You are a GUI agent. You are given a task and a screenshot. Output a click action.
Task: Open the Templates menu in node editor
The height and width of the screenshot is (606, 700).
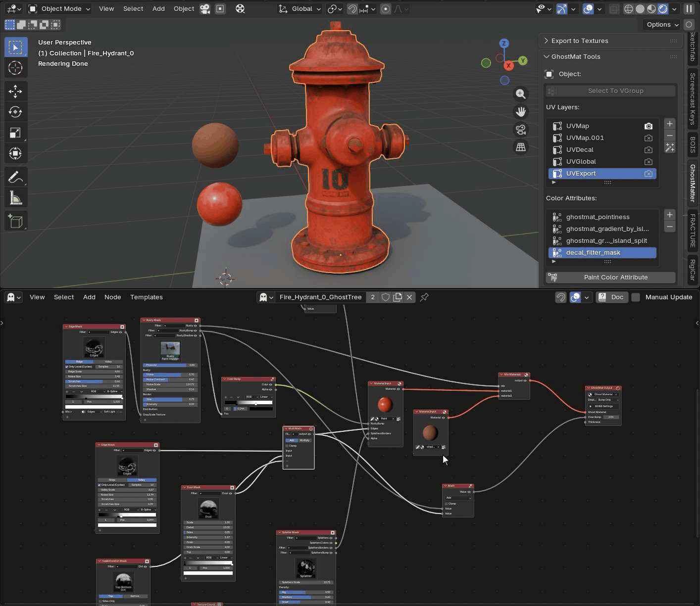pyautogui.click(x=146, y=297)
